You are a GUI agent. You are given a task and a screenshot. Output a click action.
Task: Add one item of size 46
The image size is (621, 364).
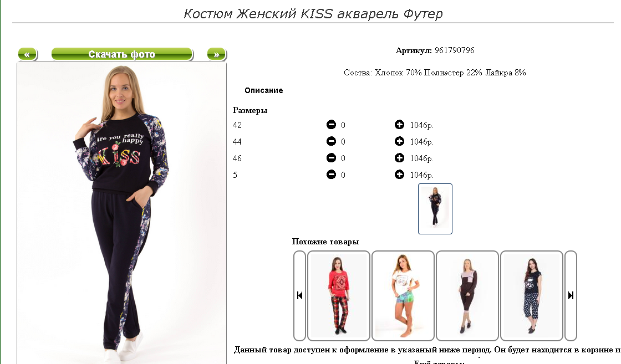click(x=399, y=158)
